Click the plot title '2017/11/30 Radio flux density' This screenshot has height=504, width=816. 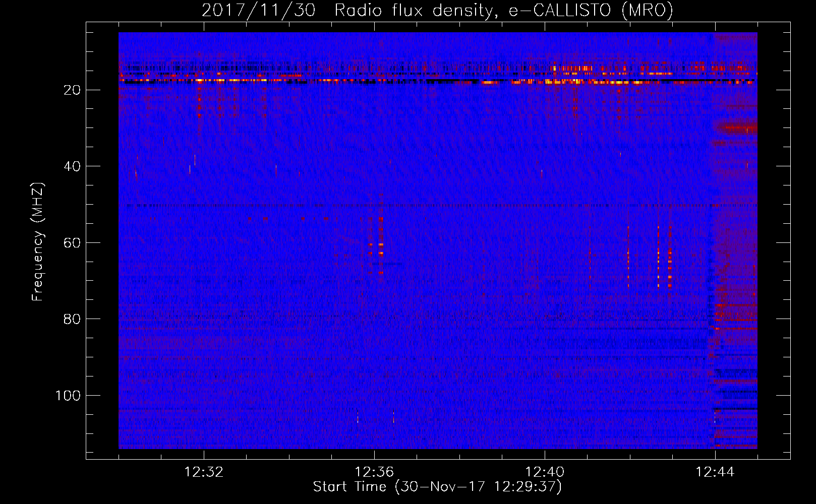[437, 10]
